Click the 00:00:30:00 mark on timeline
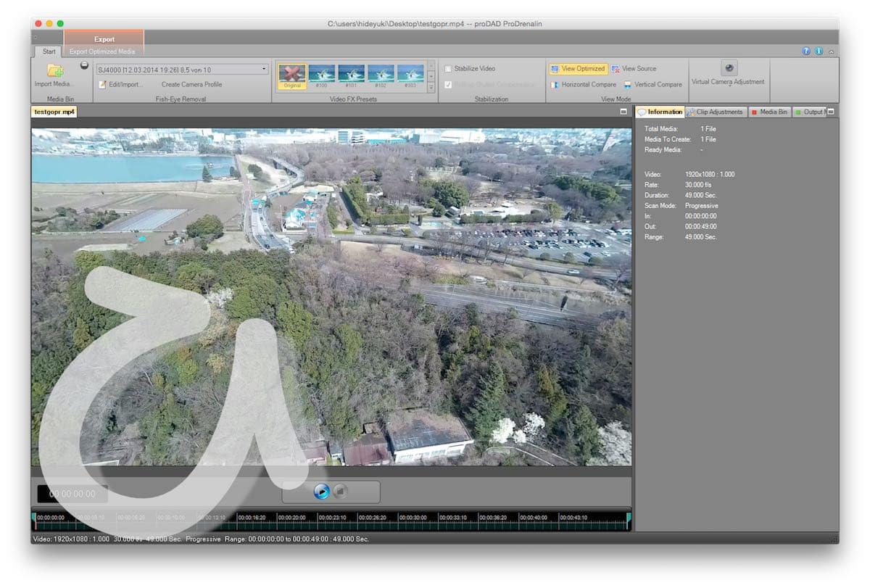The width and height of the screenshot is (870, 588). click(x=412, y=518)
